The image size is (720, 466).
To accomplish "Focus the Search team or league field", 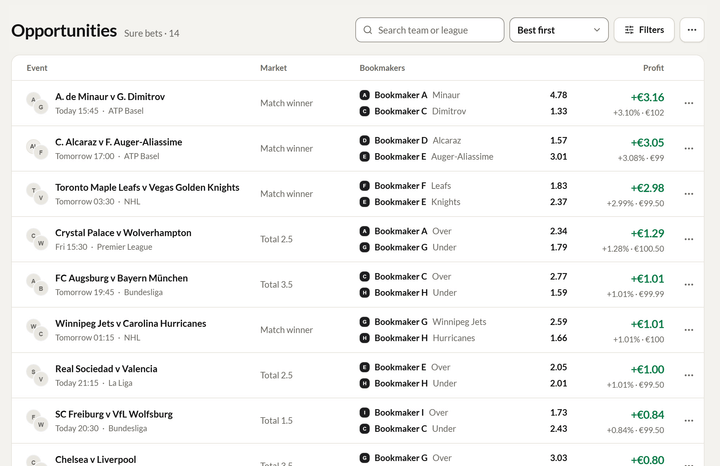I will coord(429,30).
